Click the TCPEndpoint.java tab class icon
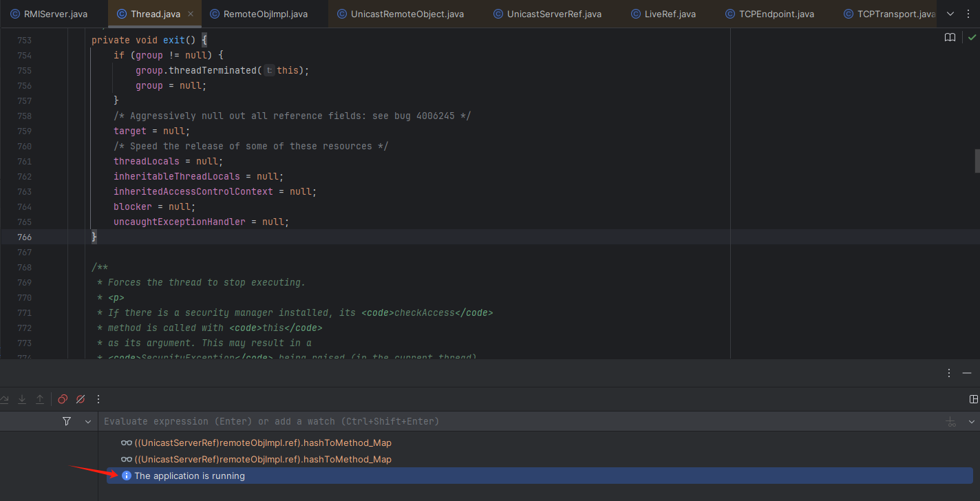The image size is (980, 501). tap(730, 14)
